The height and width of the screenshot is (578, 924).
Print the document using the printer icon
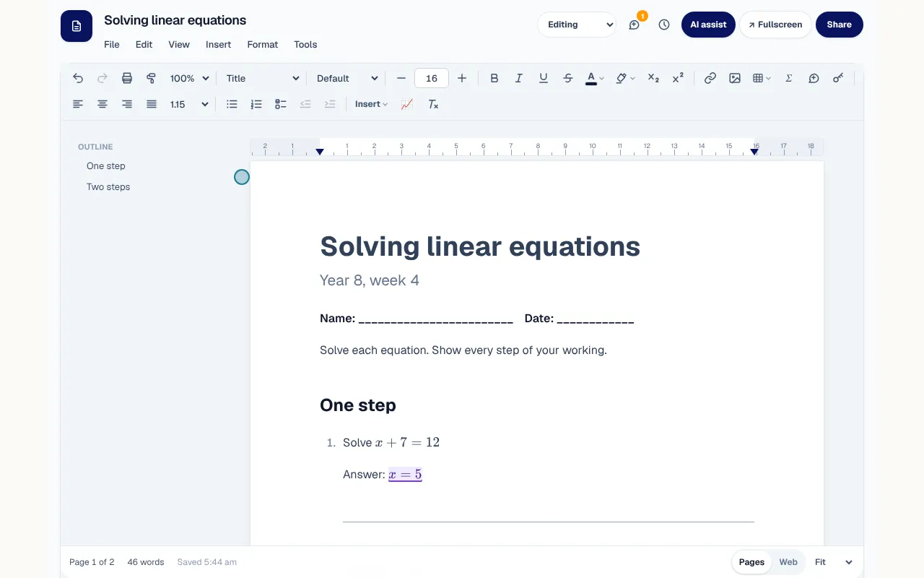127,78
